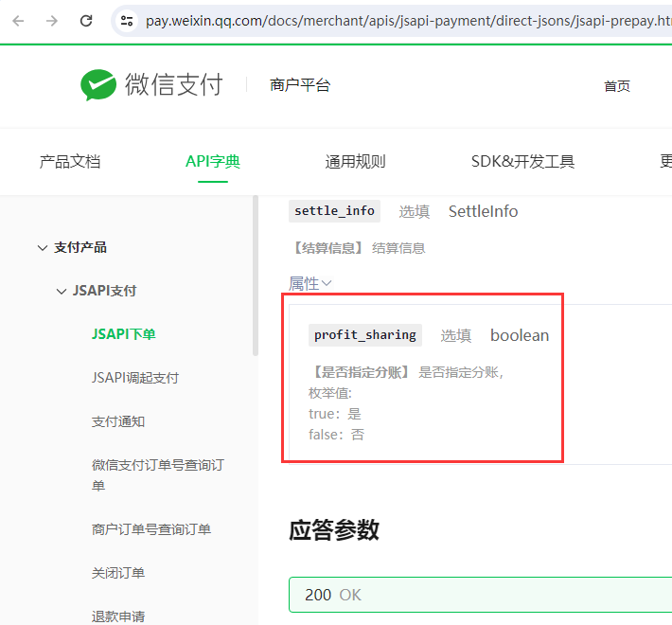Click the SettleInfo type label
Viewport: 672px width, 625px height.
[483, 211]
